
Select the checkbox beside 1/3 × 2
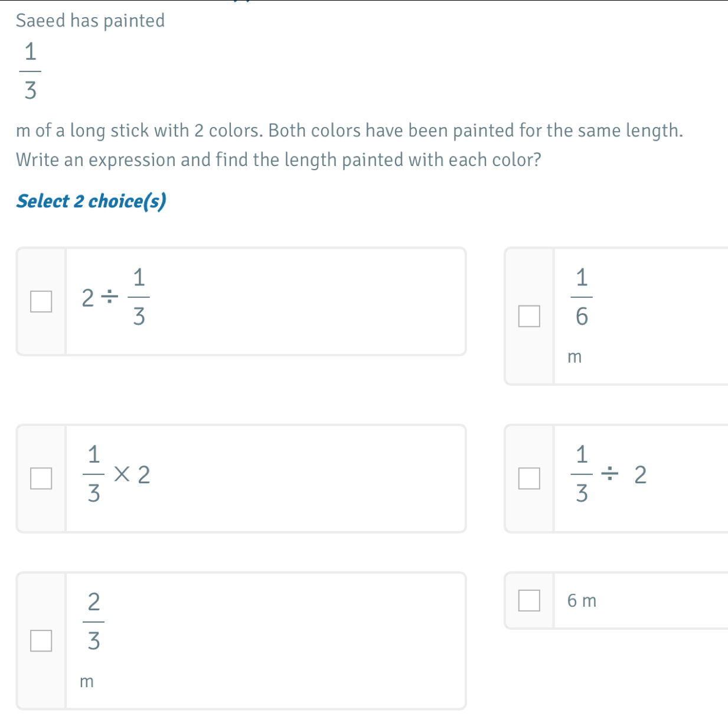point(41,479)
